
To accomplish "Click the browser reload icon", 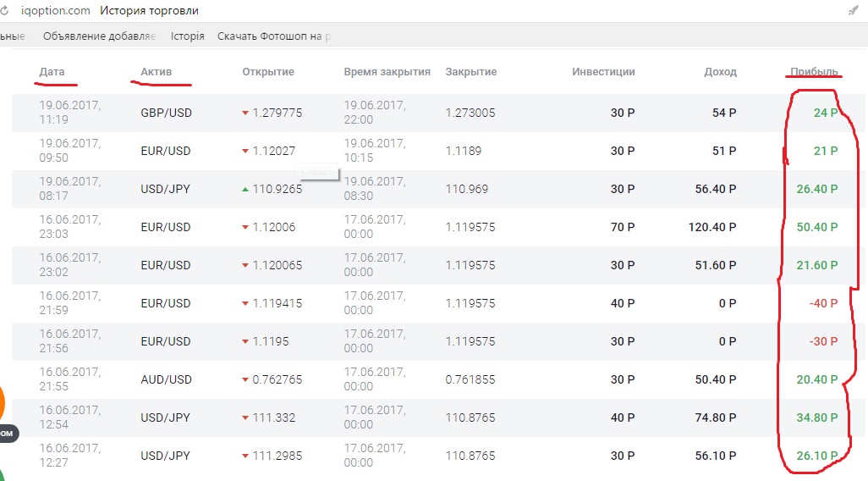I will (4, 10).
